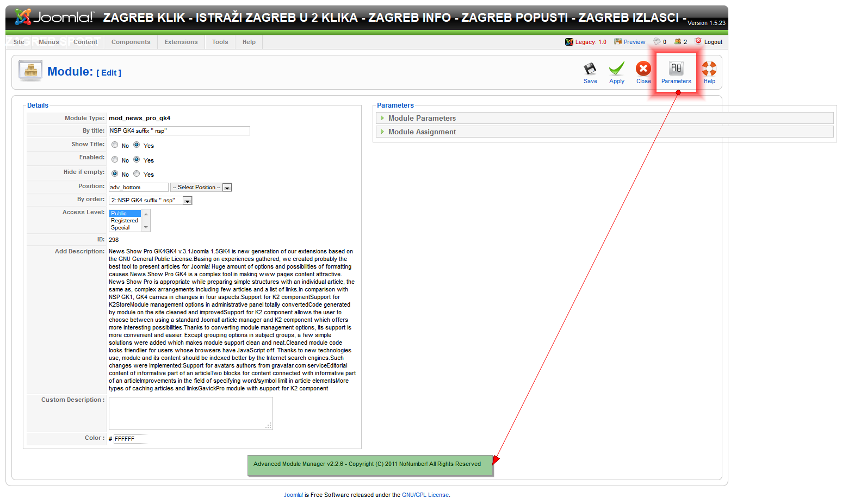
Task: Click the Legacy mode icon
Action: (569, 42)
